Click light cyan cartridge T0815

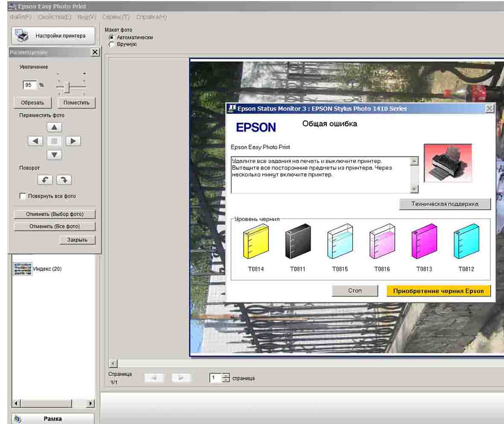pyautogui.click(x=340, y=241)
